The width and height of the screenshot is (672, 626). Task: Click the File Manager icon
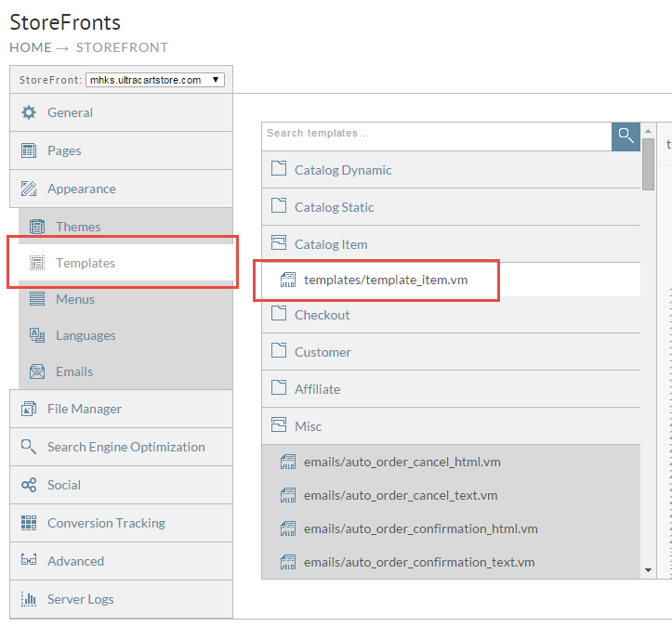point(29,409)
